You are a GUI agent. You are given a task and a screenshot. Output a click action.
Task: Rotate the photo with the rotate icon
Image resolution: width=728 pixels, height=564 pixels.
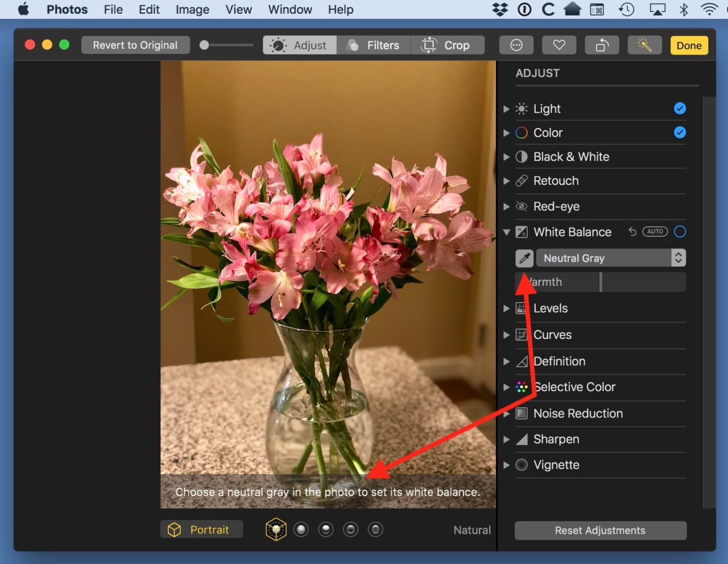(x=602, y=45)
